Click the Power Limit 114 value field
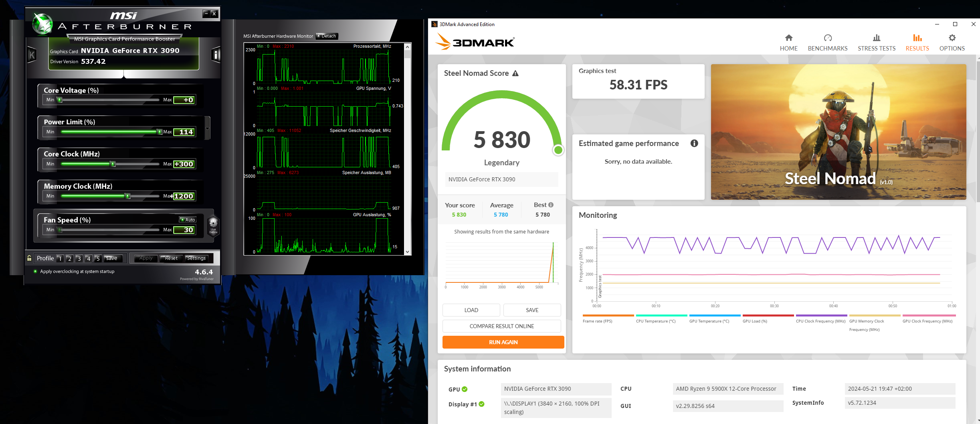The width and height of the screenshot is (980, 424). (x=184, y=132)
